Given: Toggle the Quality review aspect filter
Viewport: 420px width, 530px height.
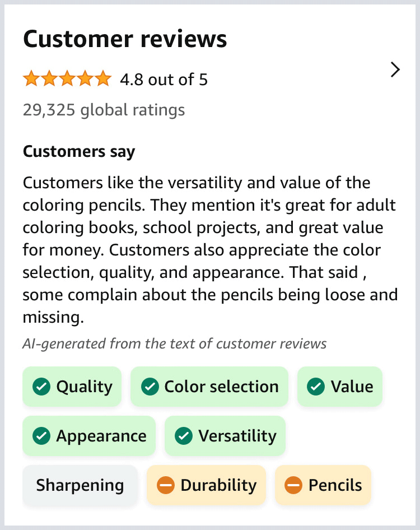Looking at the screenshot, I should point(72,386).
